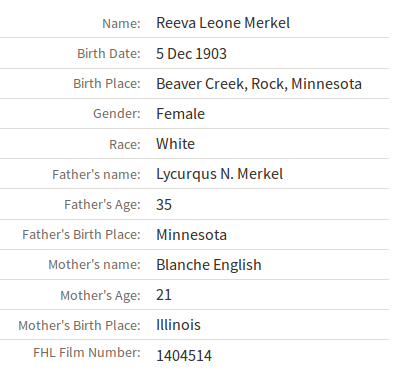Image resolution: width=403 pixels, height=377 pixels.
Task: Click mother's name Blanche English
Action: (209, 265)
